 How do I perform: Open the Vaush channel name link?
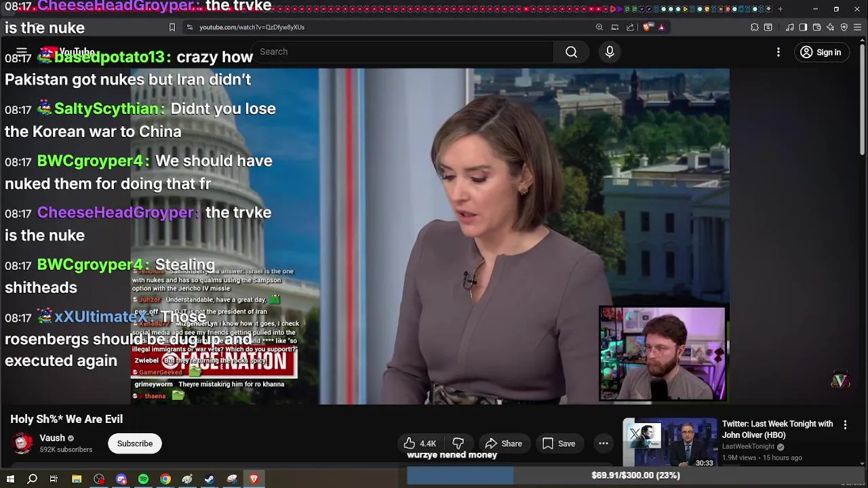point(52,438)
